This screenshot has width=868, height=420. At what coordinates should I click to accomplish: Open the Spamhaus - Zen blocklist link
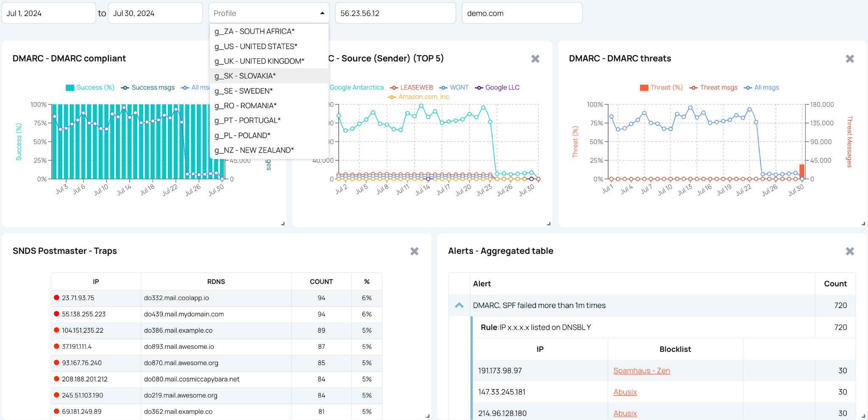point(642,370)
